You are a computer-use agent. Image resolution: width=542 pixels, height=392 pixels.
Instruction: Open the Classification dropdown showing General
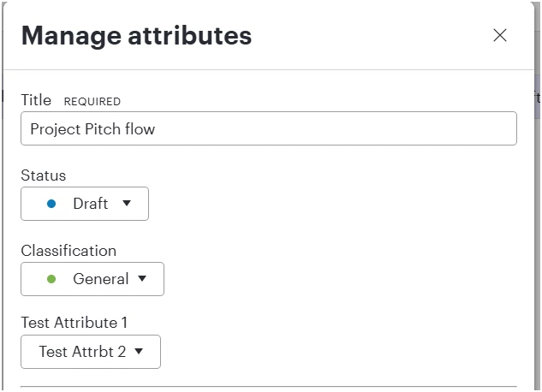tap(92, 279)
